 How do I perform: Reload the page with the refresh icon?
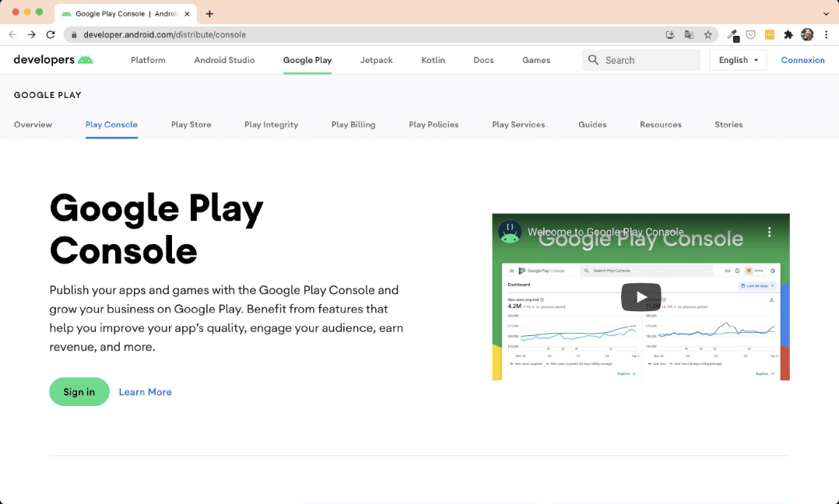click(51, 35)
